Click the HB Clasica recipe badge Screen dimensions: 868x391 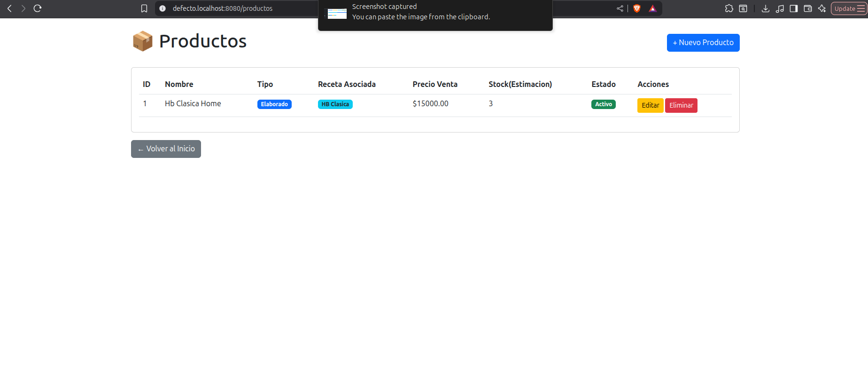(x=335, y=104)
